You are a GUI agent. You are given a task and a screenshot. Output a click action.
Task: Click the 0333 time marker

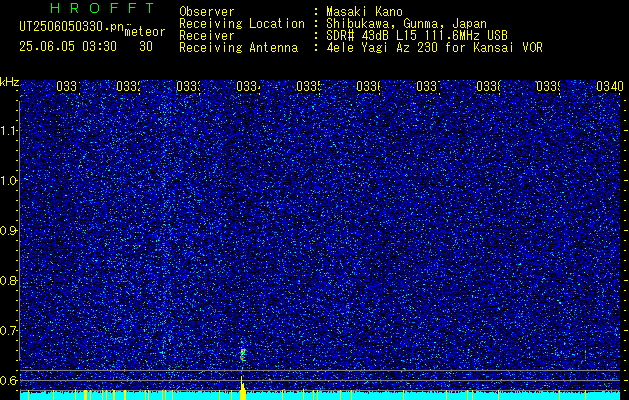[188, 86]
